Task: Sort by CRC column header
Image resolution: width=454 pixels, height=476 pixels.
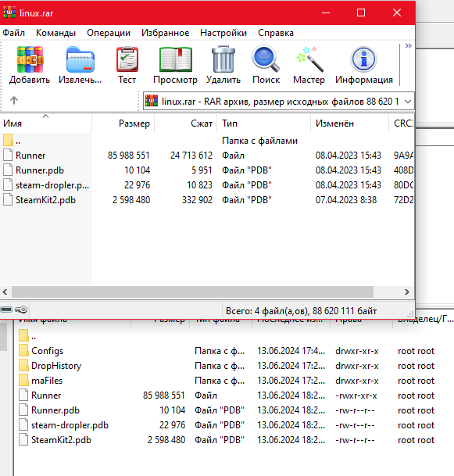Action: 401,123
